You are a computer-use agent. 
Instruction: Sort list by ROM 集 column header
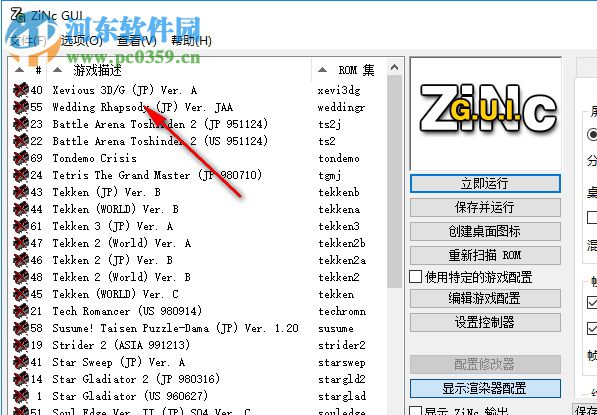(x=350, y=70)
